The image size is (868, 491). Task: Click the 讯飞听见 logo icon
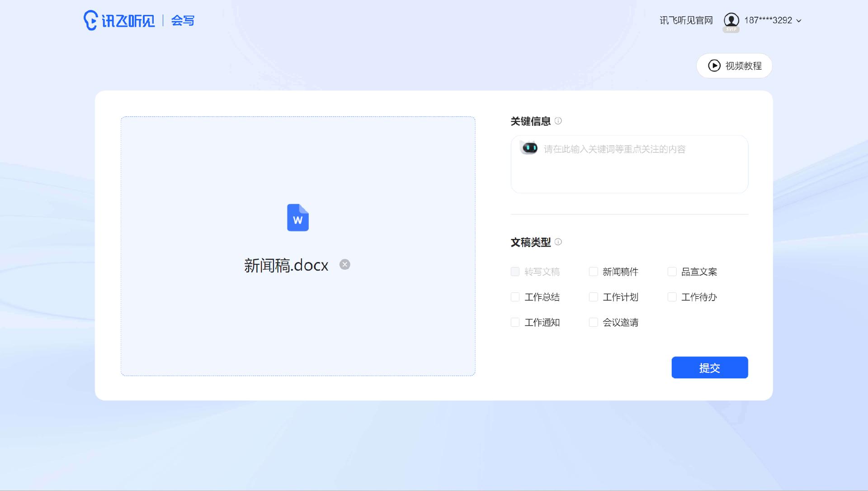coord(90,19)
